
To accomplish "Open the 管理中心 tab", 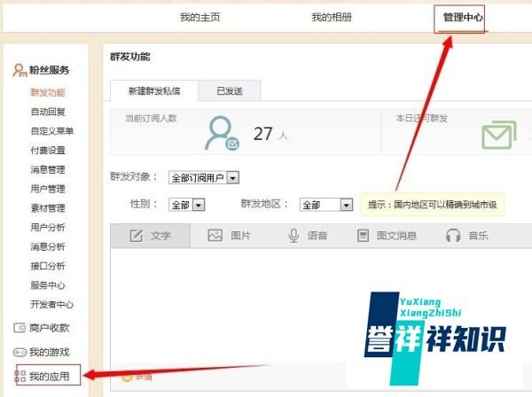I will click(x=463, y=17).
